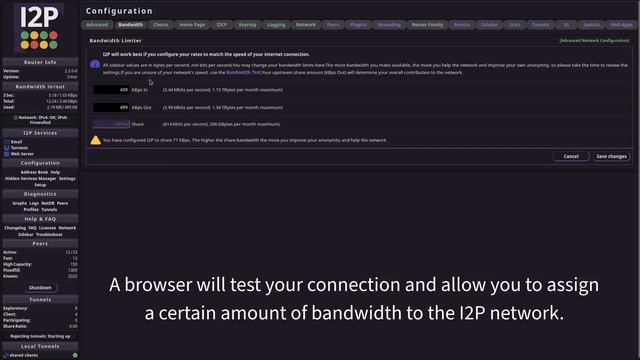Select the Router Family tab
This screenshot has width=640, height=360.
(427, 25)
